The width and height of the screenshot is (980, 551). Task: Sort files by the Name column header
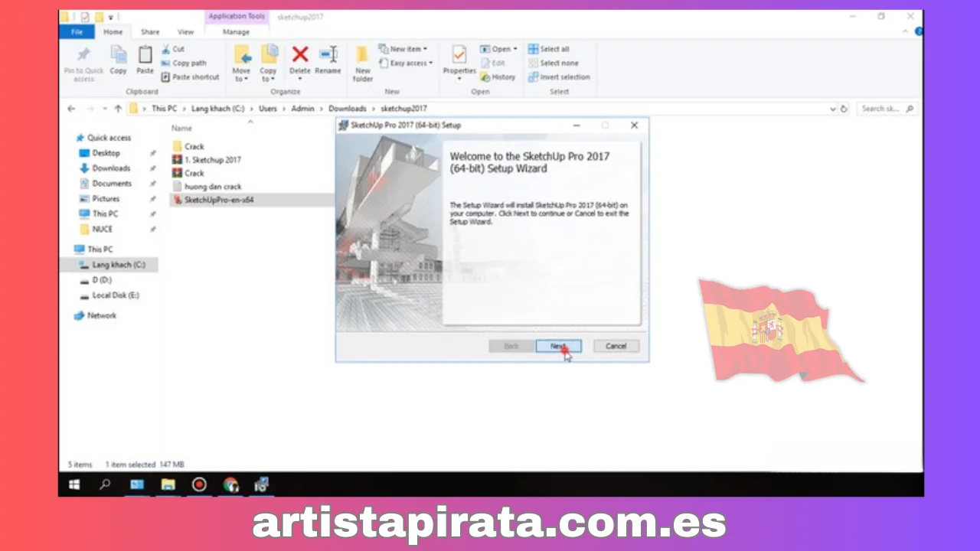click(x=181, y=129)
